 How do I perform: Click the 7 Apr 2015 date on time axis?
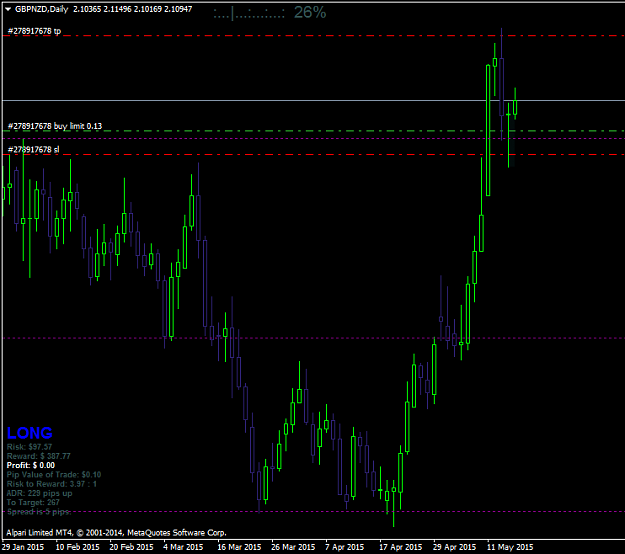(x=344, y=547)
